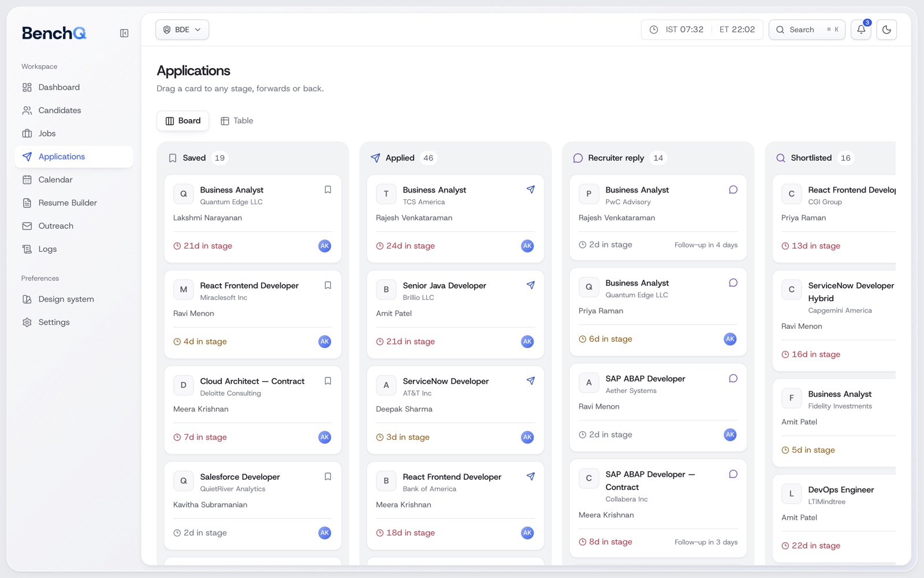This screenshot has height=578, width=924.
Task: Click "Follow-up in 3 days" text
Action: (706, 542)
